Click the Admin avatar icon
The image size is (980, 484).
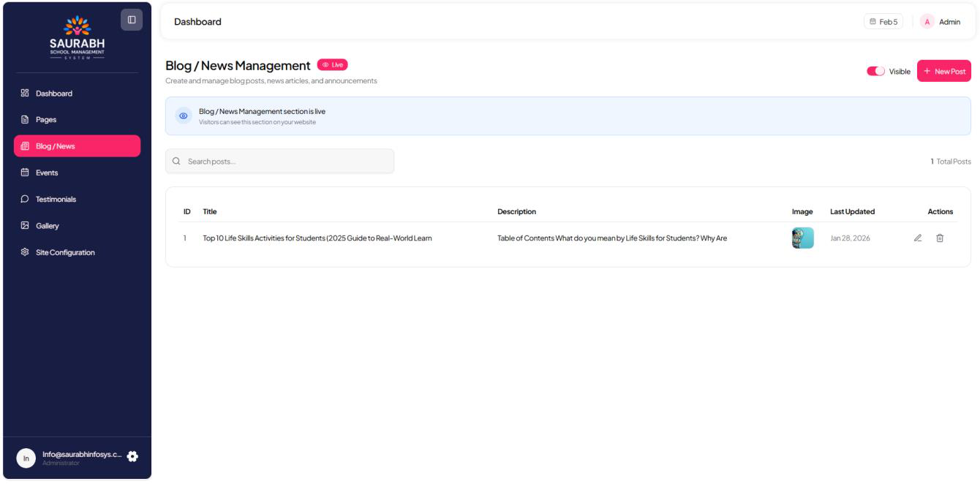tap(927, 22)
